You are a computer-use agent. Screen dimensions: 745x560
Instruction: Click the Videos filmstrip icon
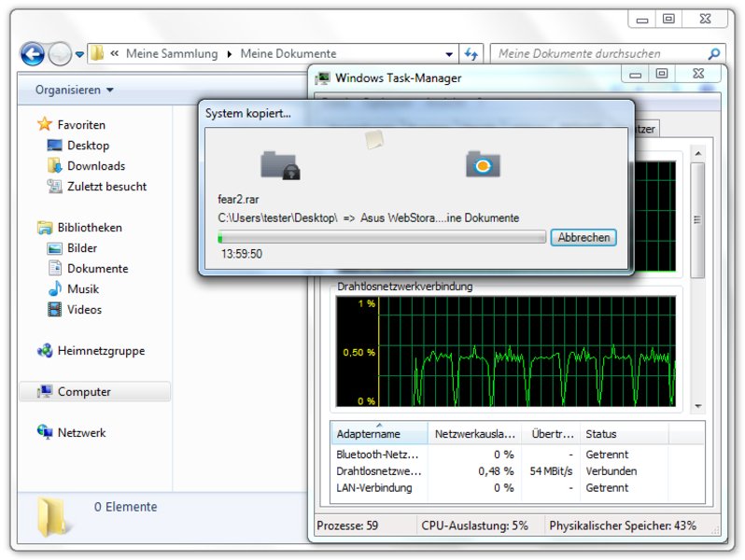tap(55, 309)
